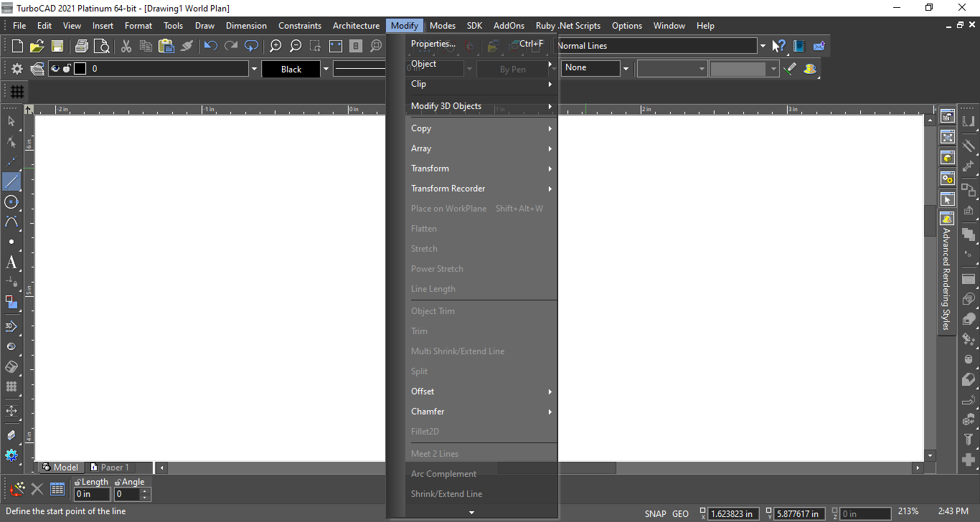This screenshot has height=522, width=980.
Task: Click the 213% zoom level in status bar
Action: (908, 511)
